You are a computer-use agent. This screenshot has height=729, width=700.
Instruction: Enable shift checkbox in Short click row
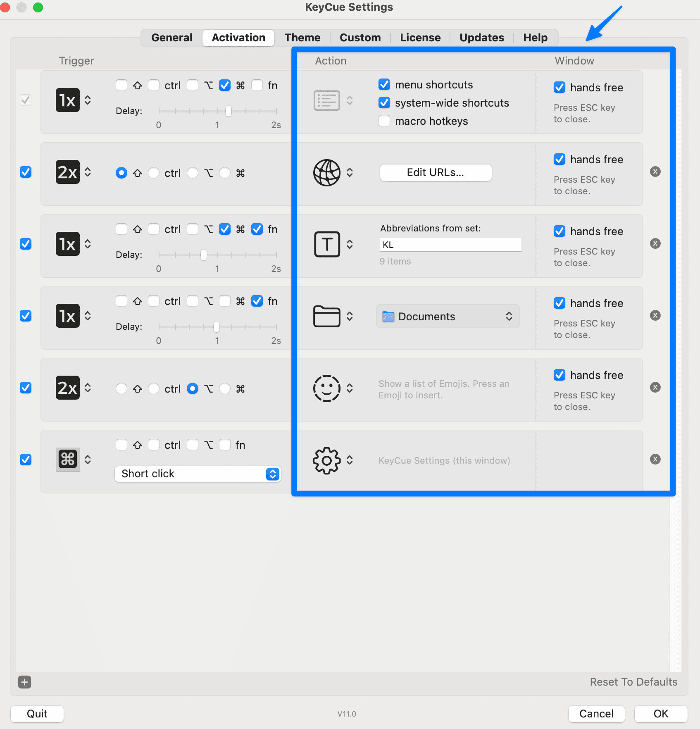click(x=121, y=445)
